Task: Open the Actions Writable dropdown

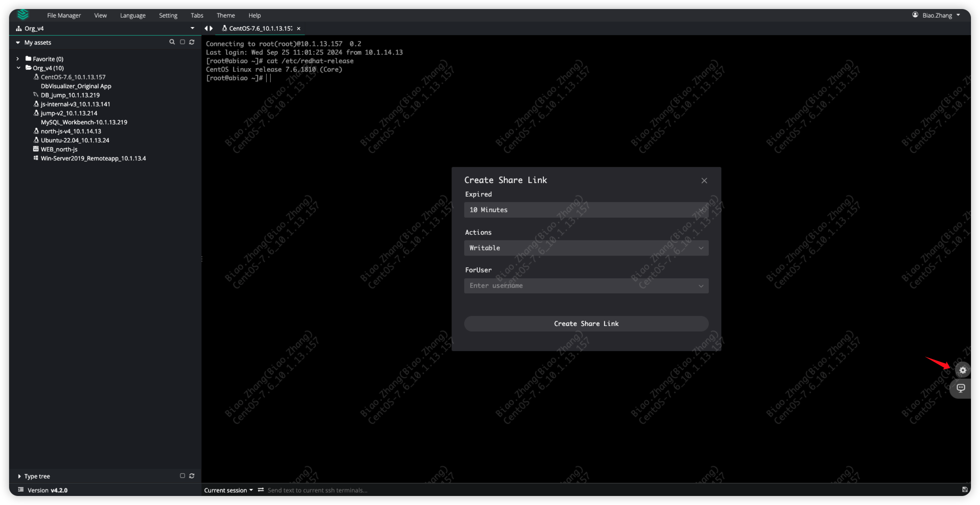Action: click(x=586, y=248)
